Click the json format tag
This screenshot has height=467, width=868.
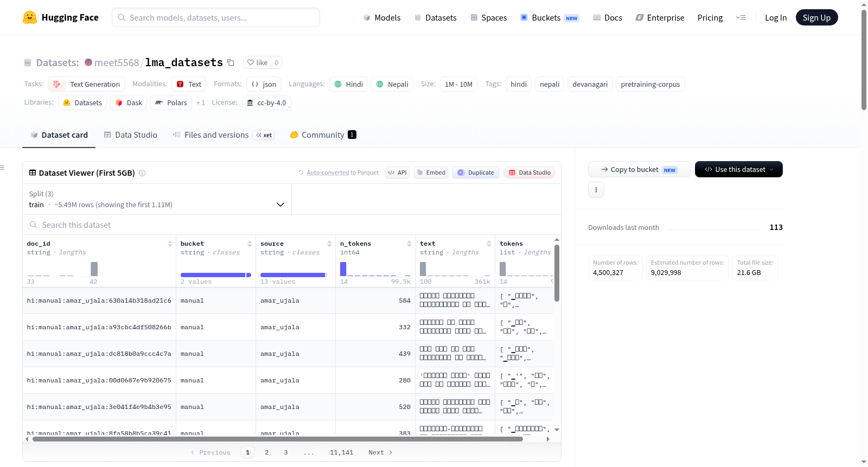pos(264,84)
